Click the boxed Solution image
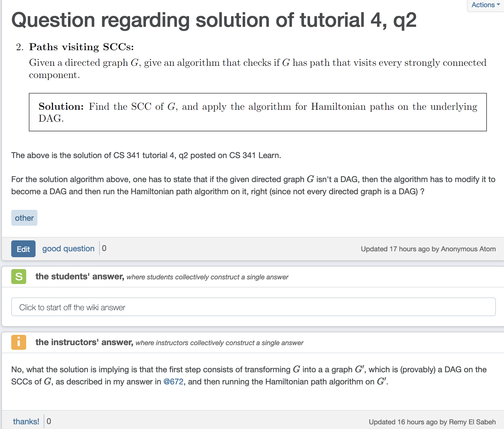Image resolution: width=504 pixels, height=429 pixels. coord(258,112)
